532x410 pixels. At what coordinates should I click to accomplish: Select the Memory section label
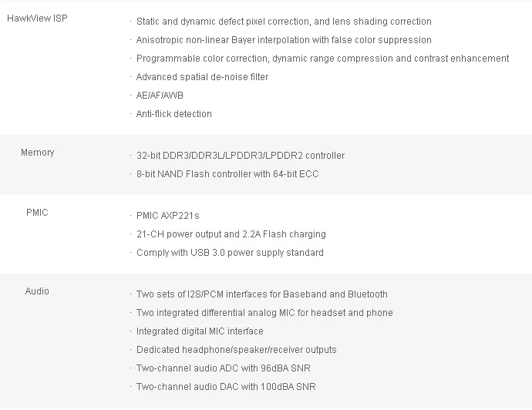(37, 153)
